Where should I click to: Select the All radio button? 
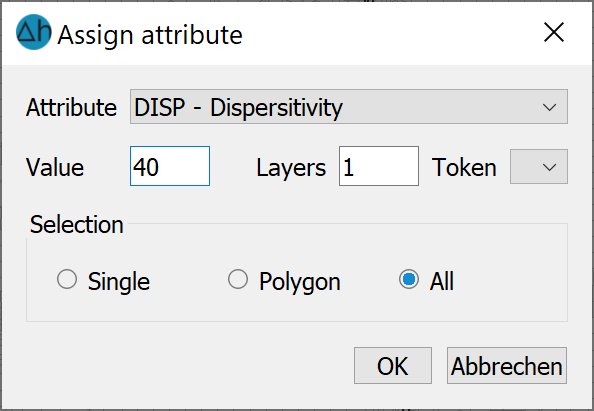click(x=409, y=280)
